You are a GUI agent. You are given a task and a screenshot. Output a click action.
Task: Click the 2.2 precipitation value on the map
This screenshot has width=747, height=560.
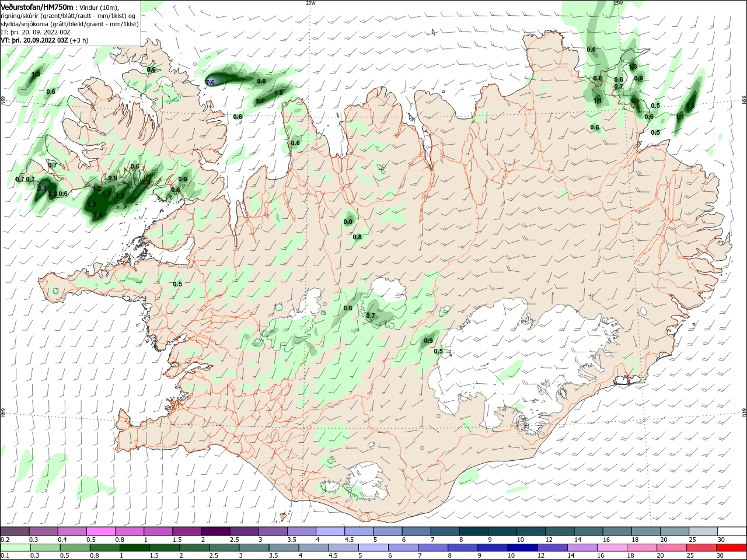(52, 194)
